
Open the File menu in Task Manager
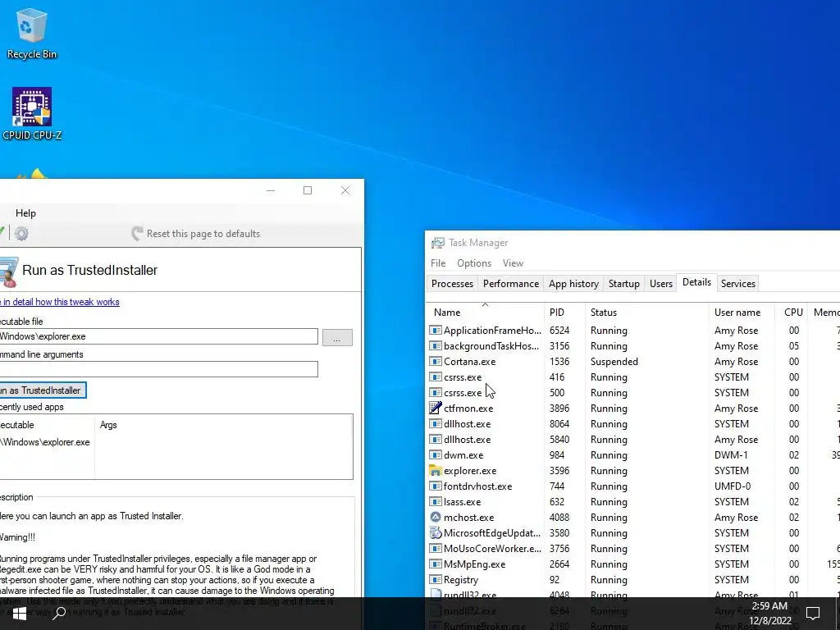click(x=438, y=263)
